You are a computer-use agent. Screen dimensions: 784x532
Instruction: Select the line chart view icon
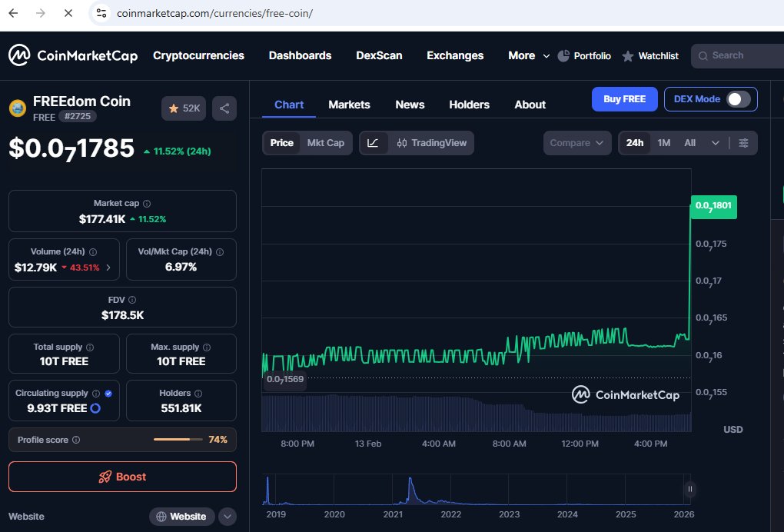click(x=373, y=143)
